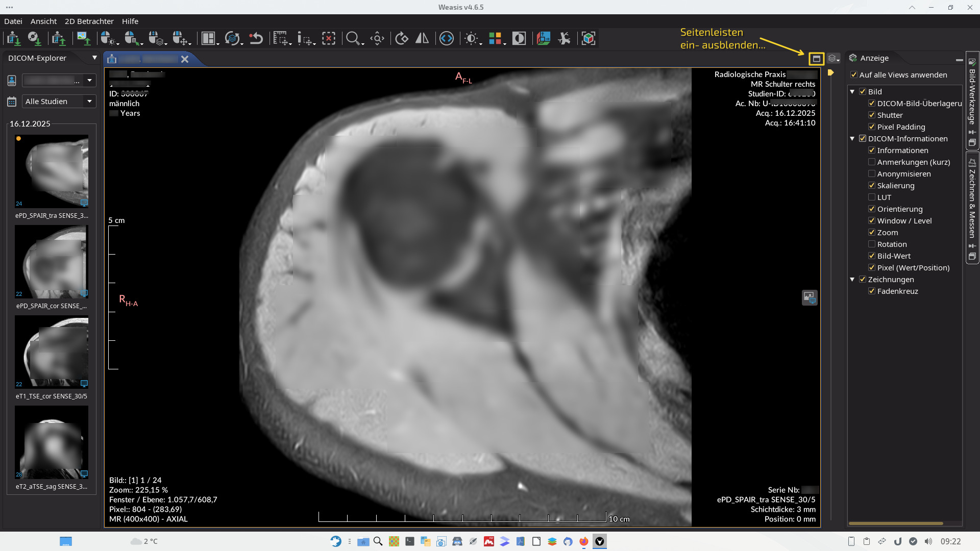
Task: Open the DICOM-Explorer panel dropdown arrow
Action: click(x=94, y=58)
